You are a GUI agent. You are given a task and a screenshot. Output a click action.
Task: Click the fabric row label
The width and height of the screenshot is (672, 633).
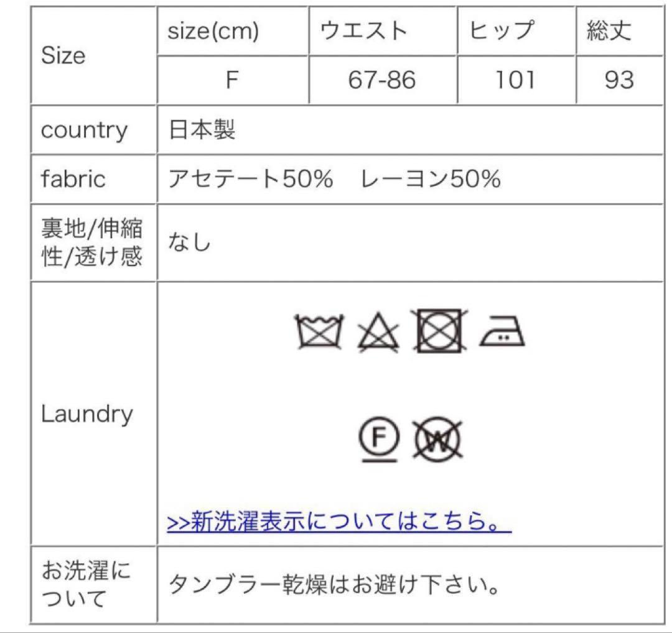pos(73,178)
